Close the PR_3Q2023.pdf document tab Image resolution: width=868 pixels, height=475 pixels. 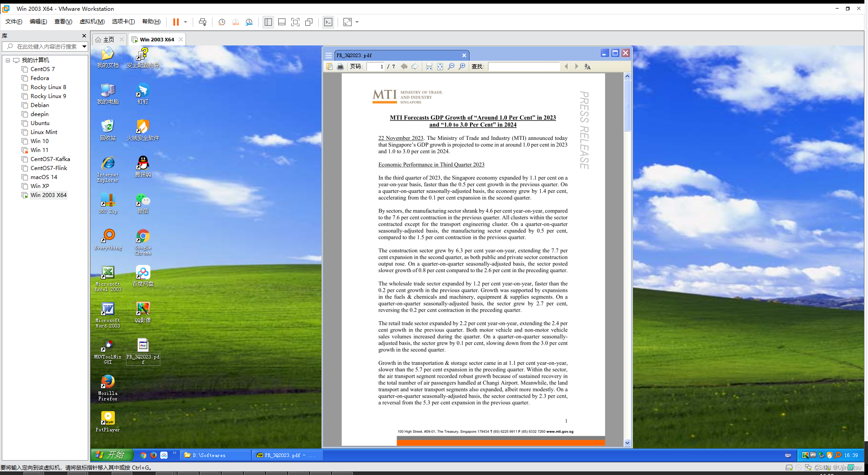464,55
